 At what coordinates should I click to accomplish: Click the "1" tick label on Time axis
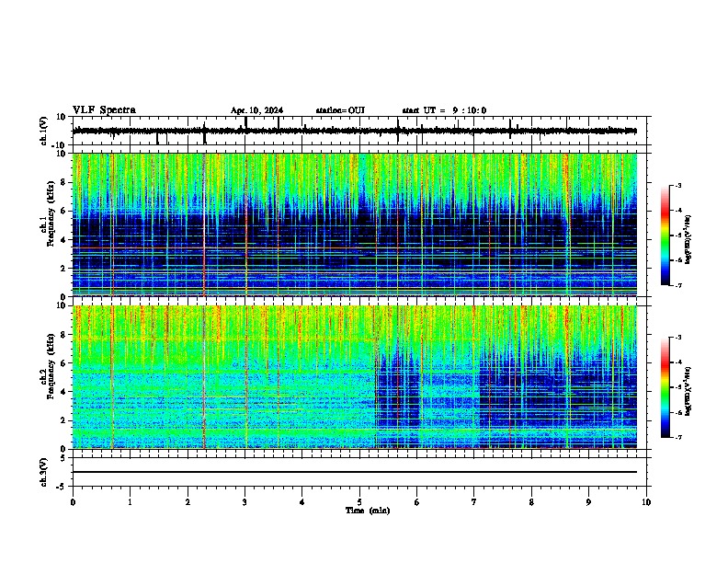click(131, 502)
